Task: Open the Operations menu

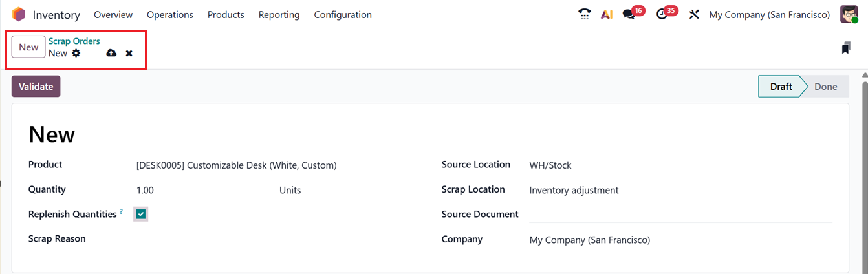Action: click(x=170, y=14)
